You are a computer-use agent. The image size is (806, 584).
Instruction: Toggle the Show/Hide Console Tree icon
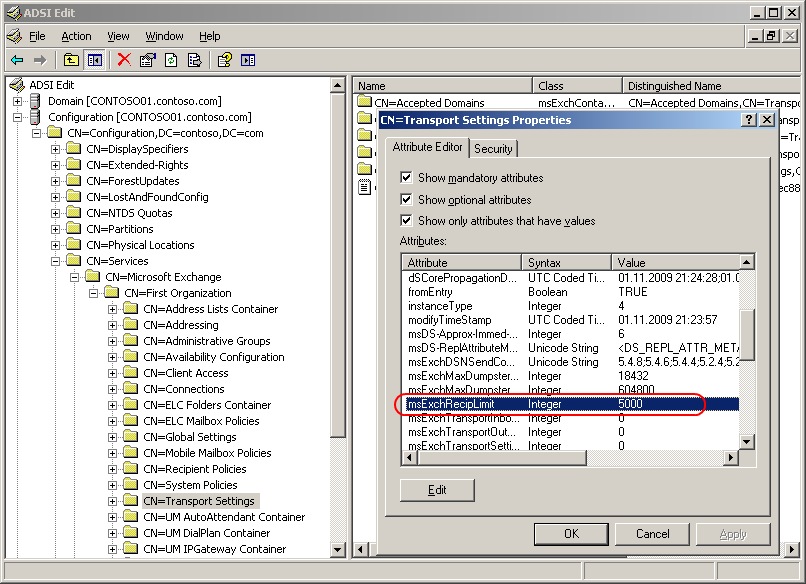95,60
